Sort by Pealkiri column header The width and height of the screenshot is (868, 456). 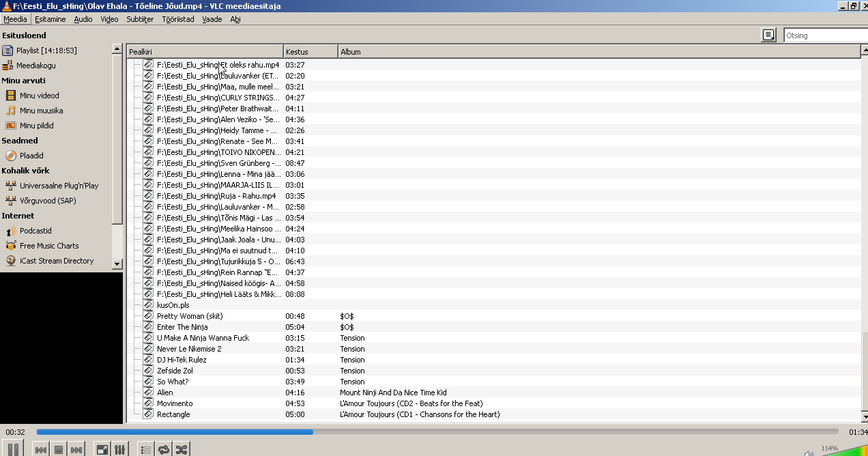tap(205, 51)
